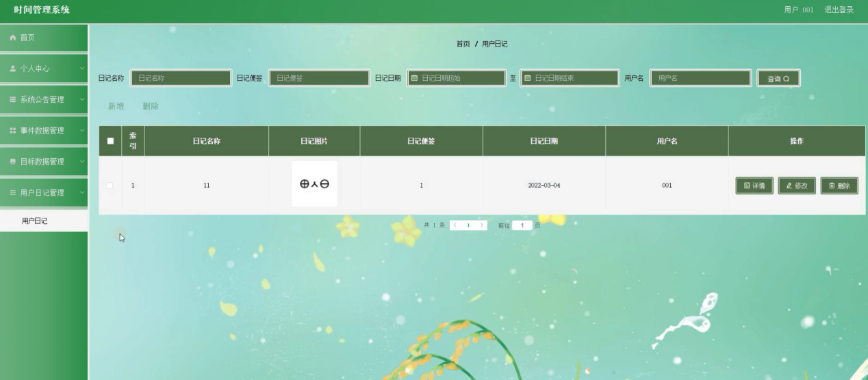This screenshot has width=868, height=380.
Task: Go to previous page arrow
Action: click(455, 225)
